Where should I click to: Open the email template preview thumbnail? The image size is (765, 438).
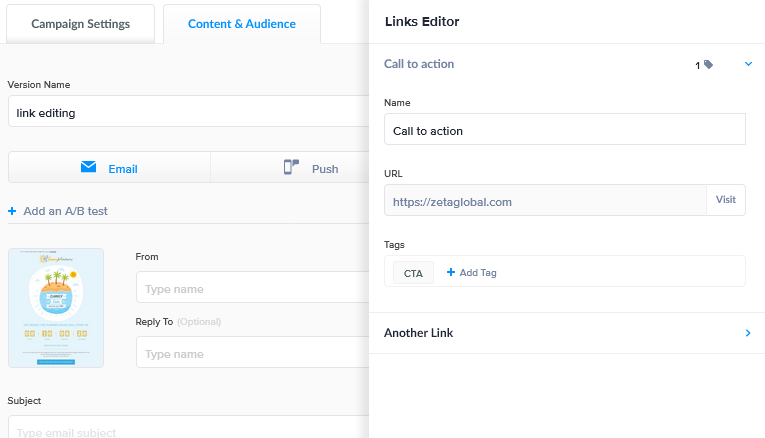click(x=56, y=308)
